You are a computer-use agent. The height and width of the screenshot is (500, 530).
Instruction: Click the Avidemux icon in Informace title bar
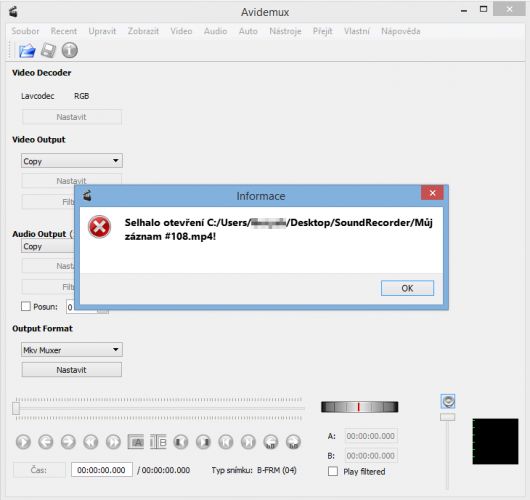(88, 195)
